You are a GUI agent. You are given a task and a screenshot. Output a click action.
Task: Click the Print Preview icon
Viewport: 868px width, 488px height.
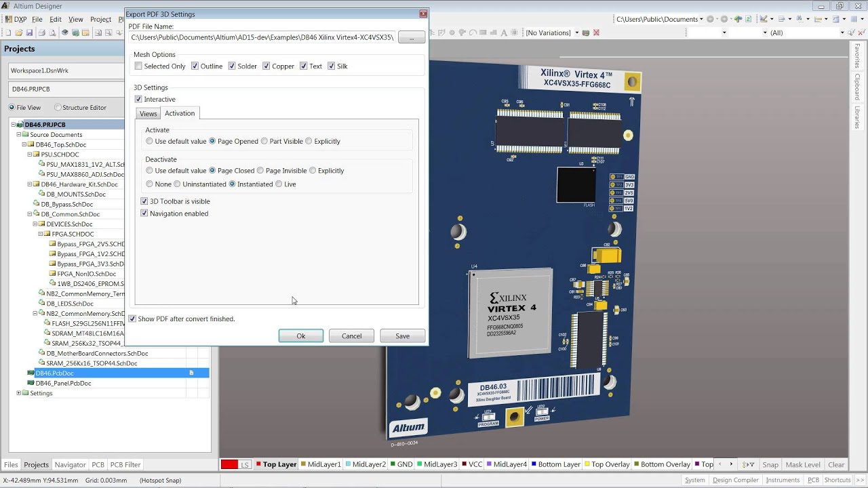(x=52, y=33)
